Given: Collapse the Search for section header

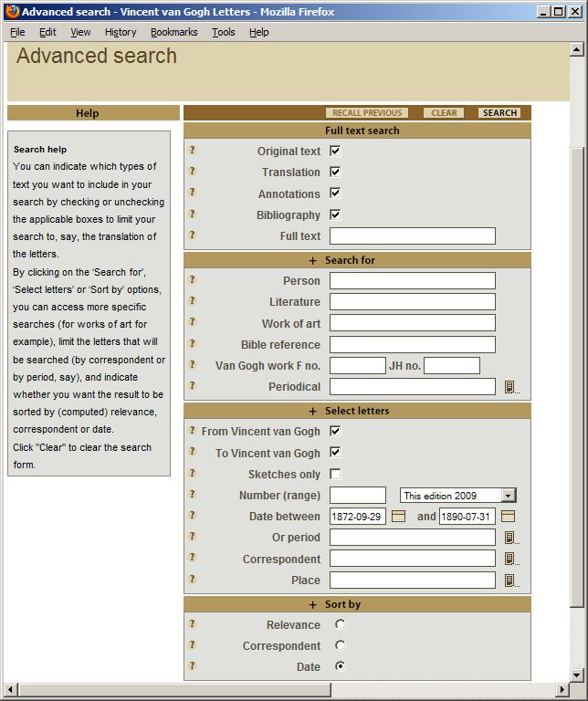Looking at the screenshot, I should (x=357, y=260).
